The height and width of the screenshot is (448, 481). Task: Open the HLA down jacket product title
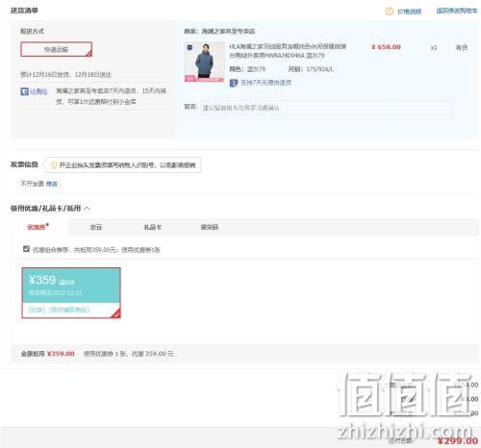coord(288,51)
